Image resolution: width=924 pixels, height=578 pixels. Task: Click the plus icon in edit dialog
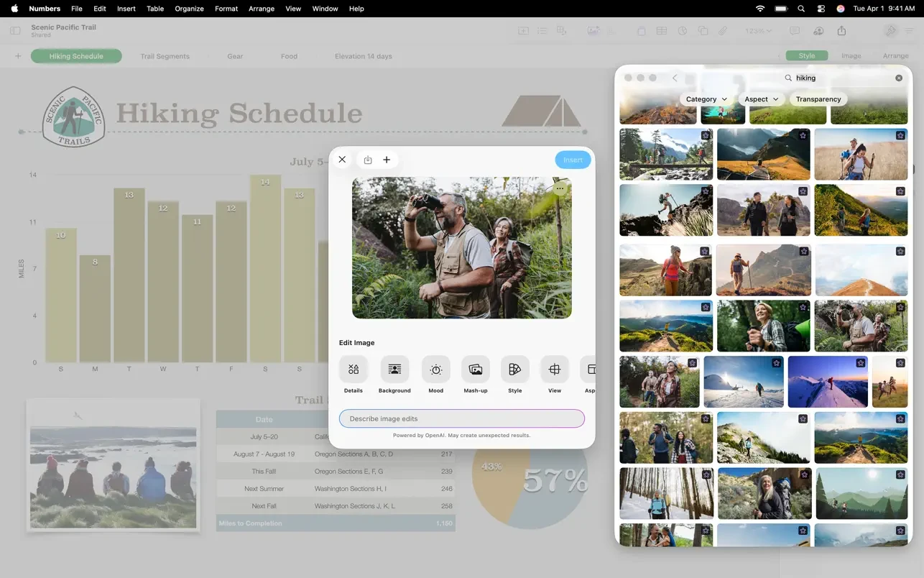coord(387,160)
